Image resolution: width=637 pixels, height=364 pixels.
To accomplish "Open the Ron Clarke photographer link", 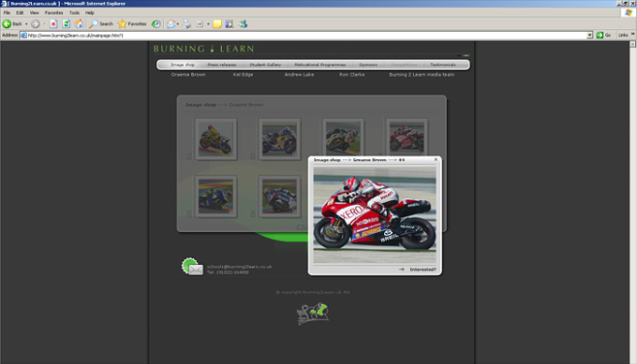I will click(x=352, y=75).
